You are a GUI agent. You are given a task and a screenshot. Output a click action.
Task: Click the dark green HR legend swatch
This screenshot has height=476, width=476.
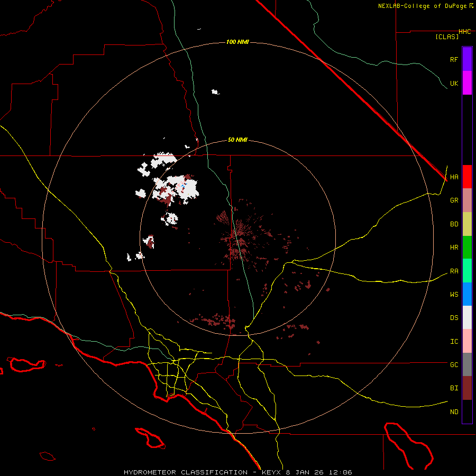click(466, 247)
